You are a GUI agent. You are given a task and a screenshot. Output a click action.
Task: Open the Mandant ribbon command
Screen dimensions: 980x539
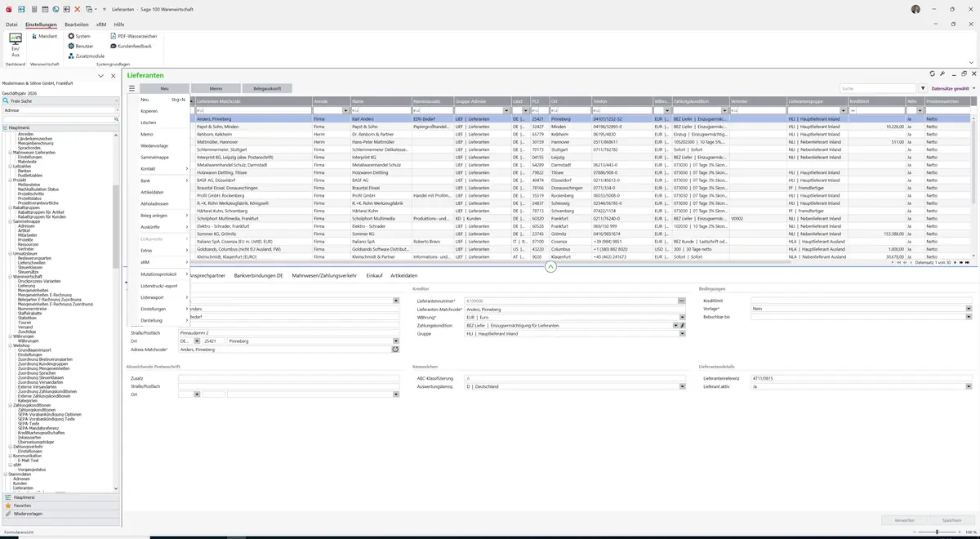[x=43, y=37]
